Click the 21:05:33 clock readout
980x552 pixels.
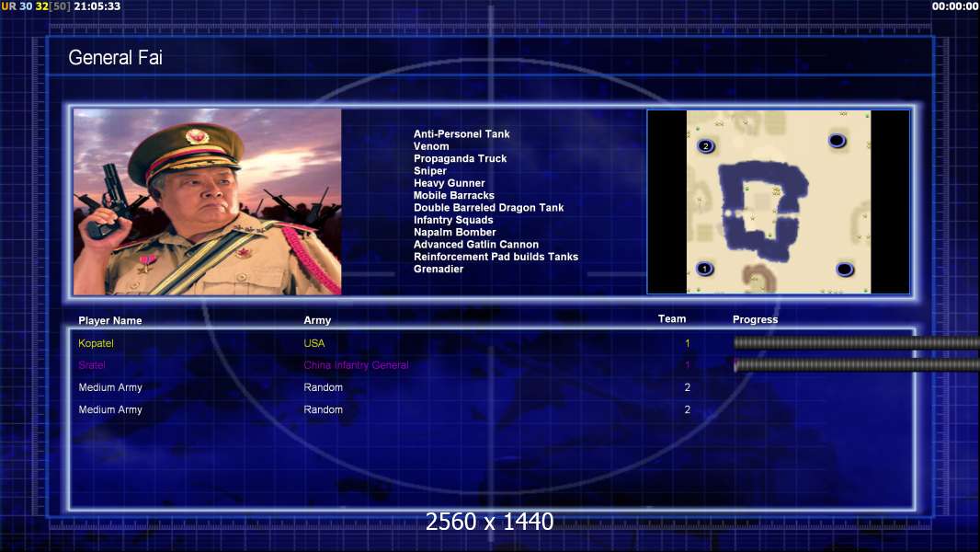tap(97, 6)
